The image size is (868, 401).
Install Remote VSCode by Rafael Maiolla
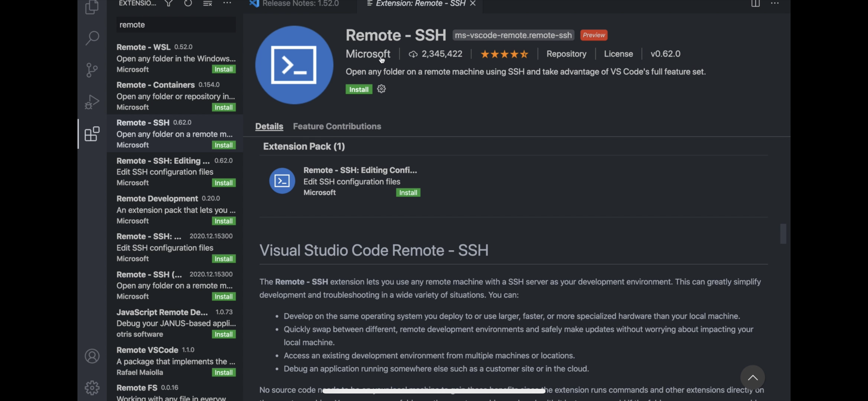point(224,372)
